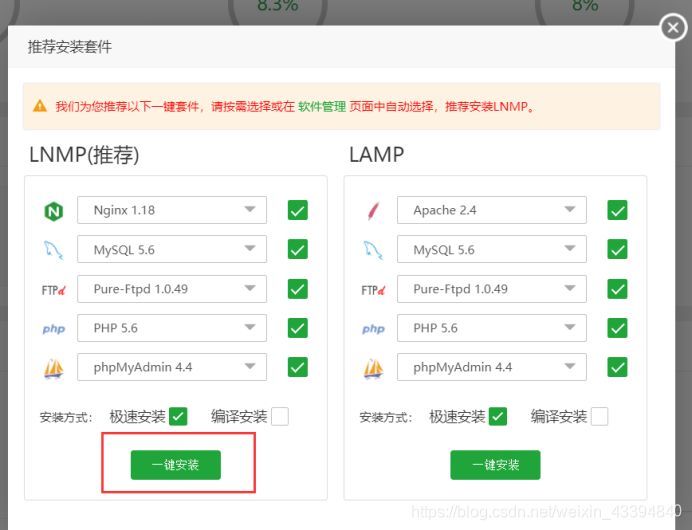Click the MySQL dolphin icon in LNMP
The height and width of the screenshot is (530, 692).
(x=53, y=250)
